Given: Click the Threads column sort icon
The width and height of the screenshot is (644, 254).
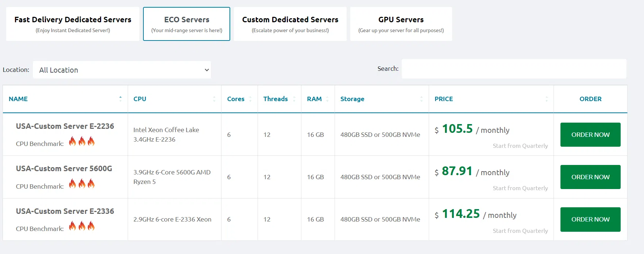Looking at the screenshot, I should (x=294, y=99).
